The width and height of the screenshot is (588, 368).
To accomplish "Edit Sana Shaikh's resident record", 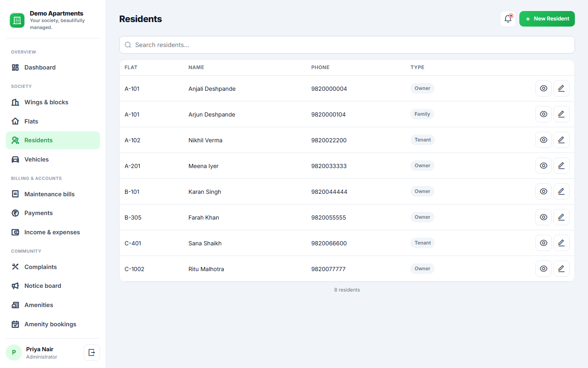I will [561, 243].
